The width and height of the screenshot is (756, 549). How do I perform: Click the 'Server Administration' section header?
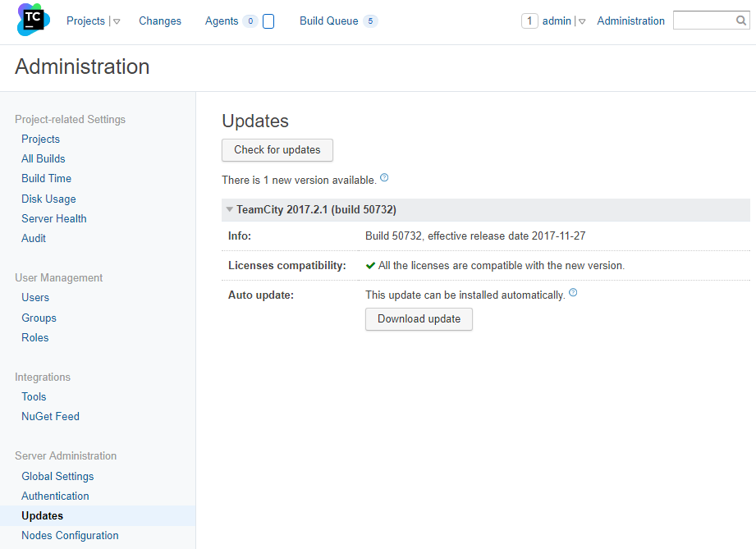click(66, 456)
